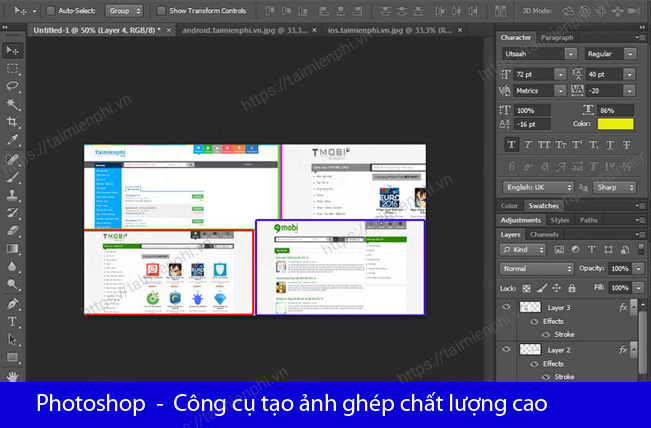Select the Rectangular Marquee tool
The image size is (651, 428).
tap(12, 68)
